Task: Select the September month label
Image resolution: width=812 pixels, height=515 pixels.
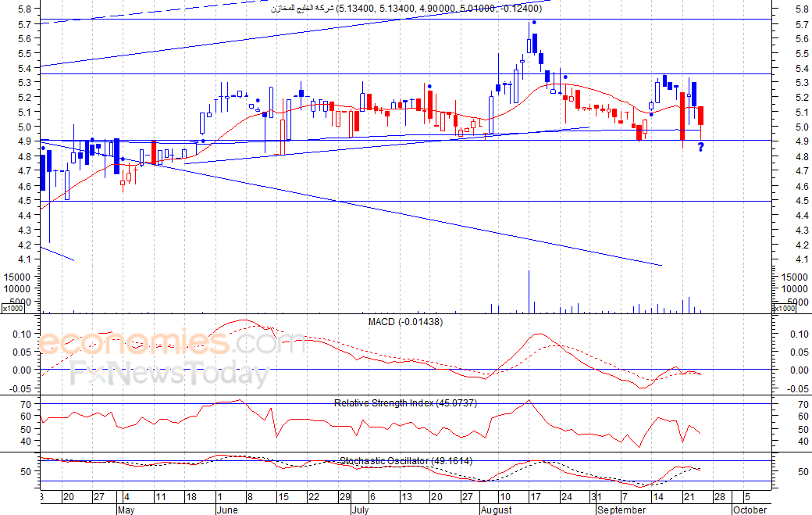Action: (x=621, y=510)
